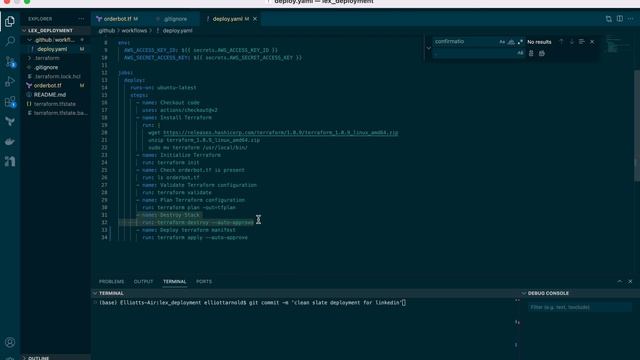Go to previous match in find widget

click(x=561, y=42)
